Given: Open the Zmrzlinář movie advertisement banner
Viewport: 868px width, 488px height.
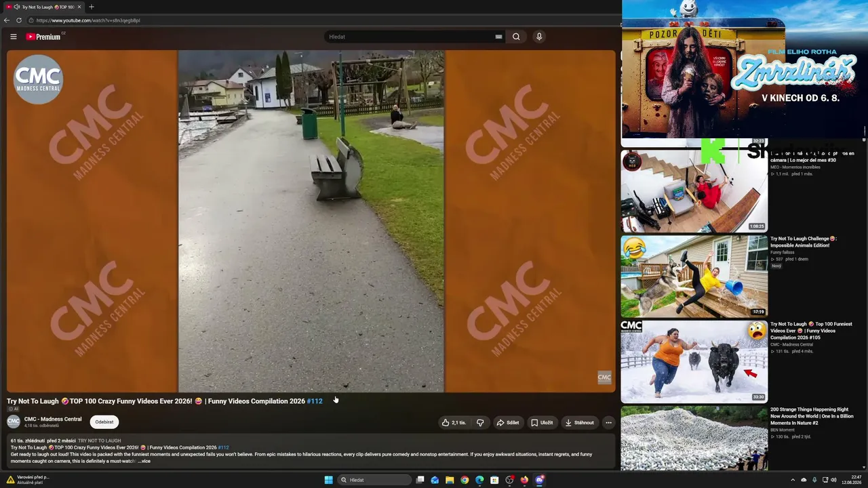Looking at the screenshot, I should (745, 69).
